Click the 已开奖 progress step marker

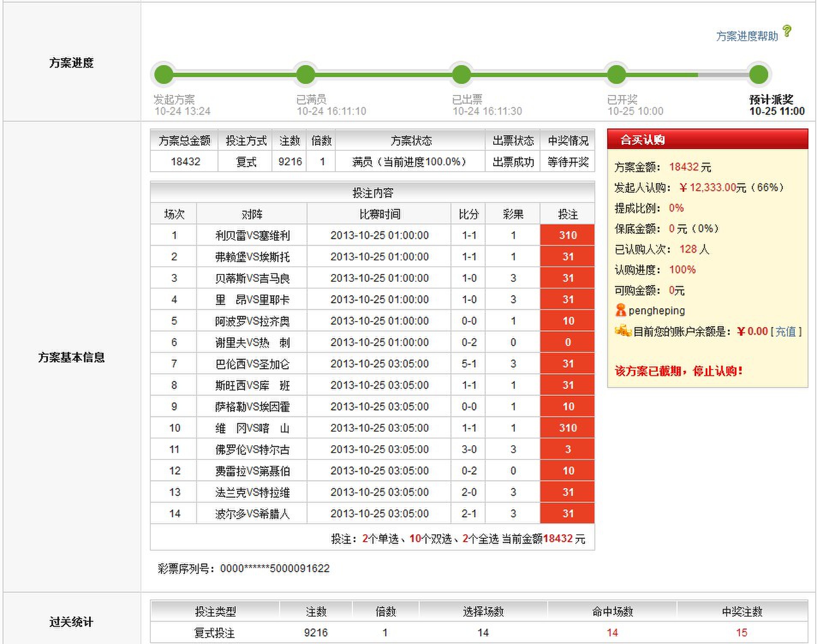tap(616, 75)
